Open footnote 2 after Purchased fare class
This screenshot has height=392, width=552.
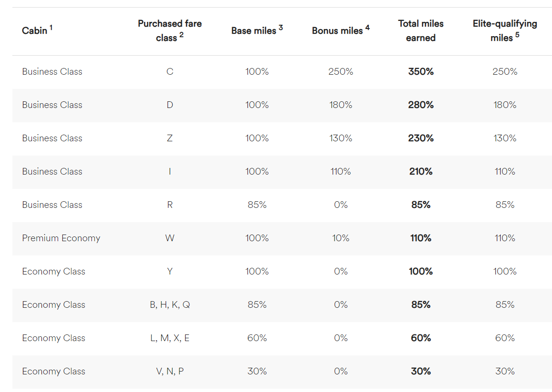181,35
